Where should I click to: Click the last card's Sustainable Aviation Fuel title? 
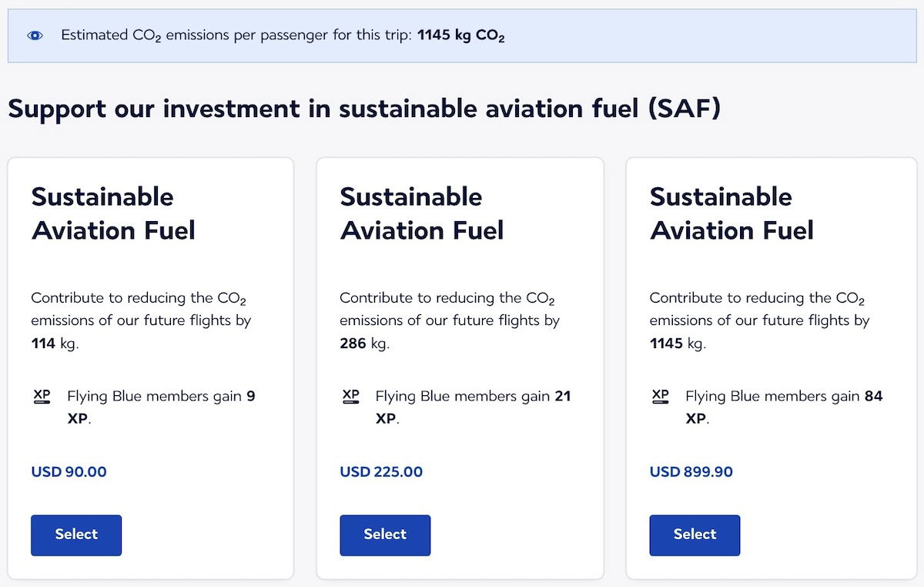731,213
